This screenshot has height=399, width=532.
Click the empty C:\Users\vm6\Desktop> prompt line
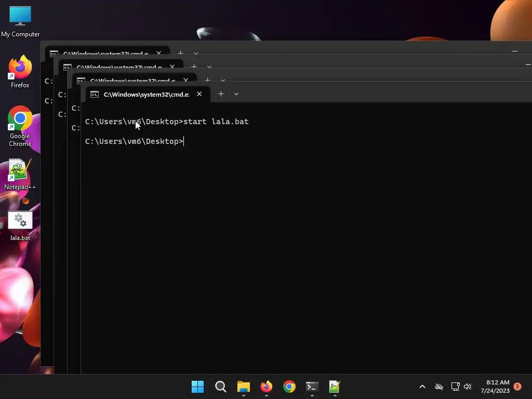[134, 141]
